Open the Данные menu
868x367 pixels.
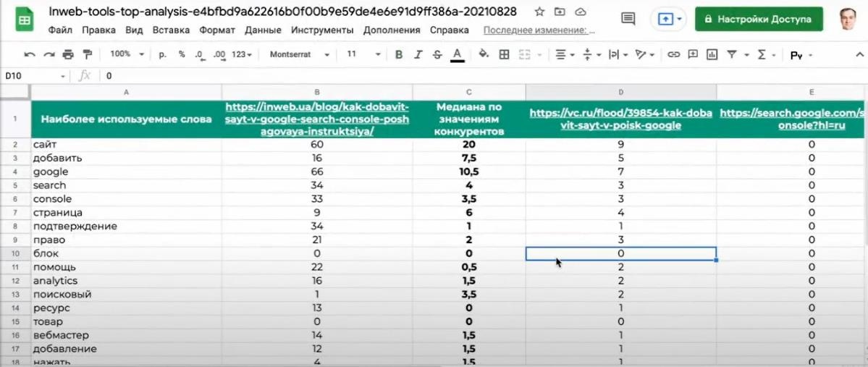coord(263,30)
